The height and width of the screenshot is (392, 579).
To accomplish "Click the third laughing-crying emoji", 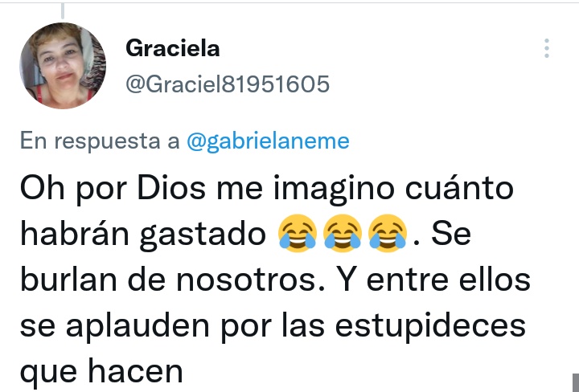I will 388,233.
